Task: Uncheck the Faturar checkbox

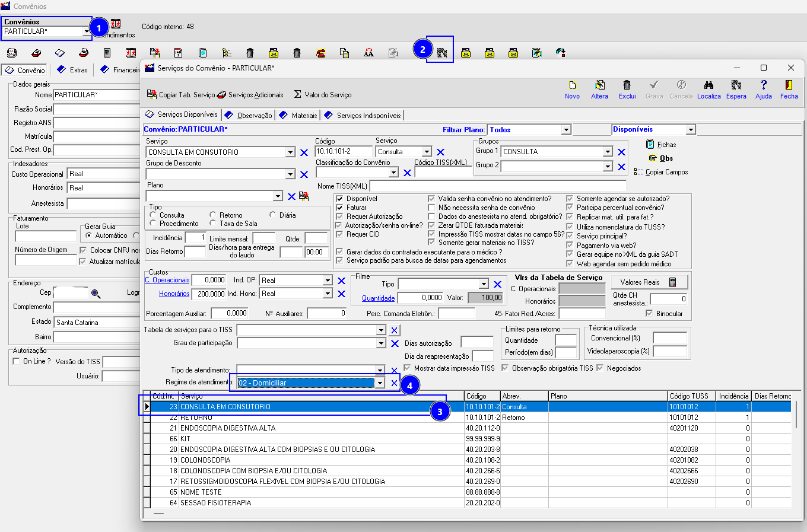Action: (x=339, y=208)
